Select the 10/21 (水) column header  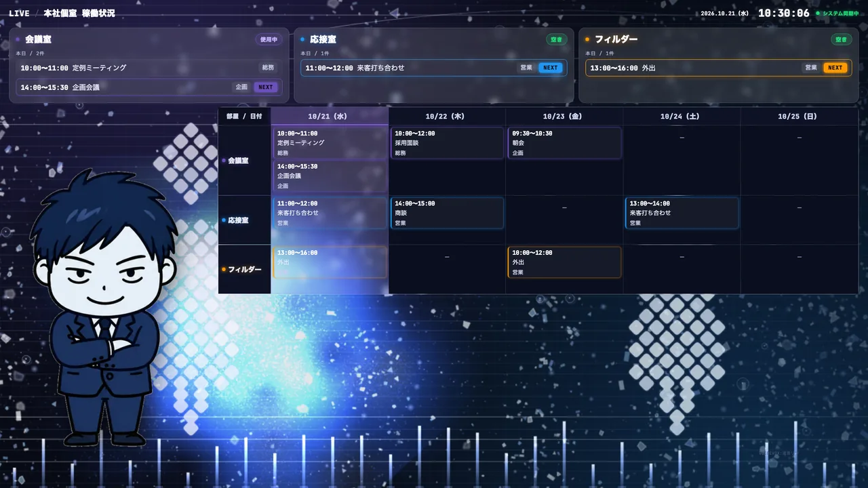tap(330, 117)
